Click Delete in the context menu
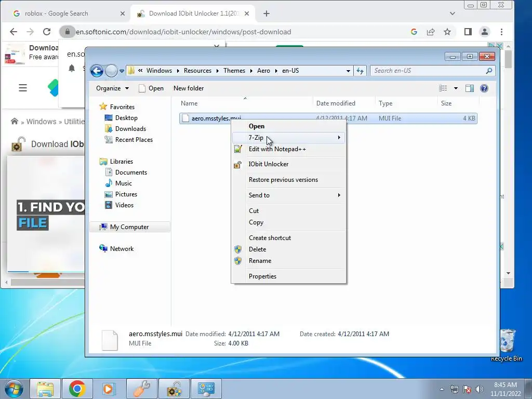This screenshot has width=532, height=399. pos(258,249)
